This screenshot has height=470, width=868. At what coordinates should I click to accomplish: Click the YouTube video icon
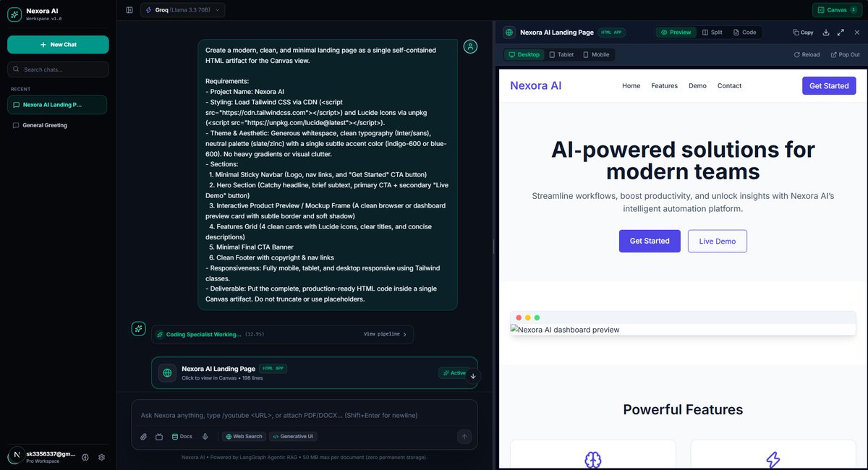pos(159,437)
